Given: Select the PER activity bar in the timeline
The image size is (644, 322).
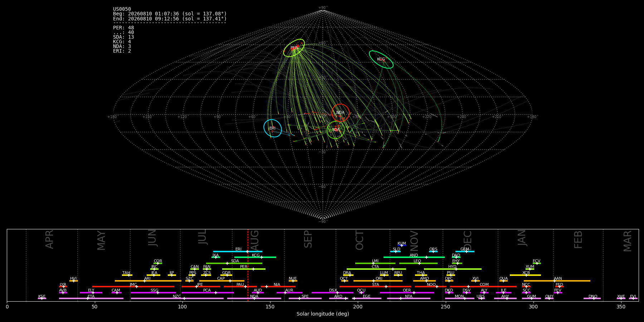Looking at the screenshot, I should click(x=244, y=269).
